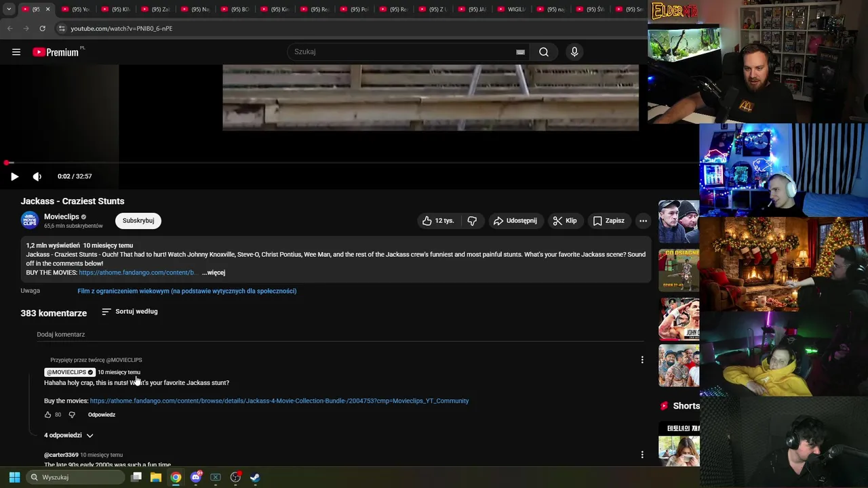Open the Fandango Jackass bundle link in pinned comment
This screenshot has height=488, width=868.
coord(279,401)
